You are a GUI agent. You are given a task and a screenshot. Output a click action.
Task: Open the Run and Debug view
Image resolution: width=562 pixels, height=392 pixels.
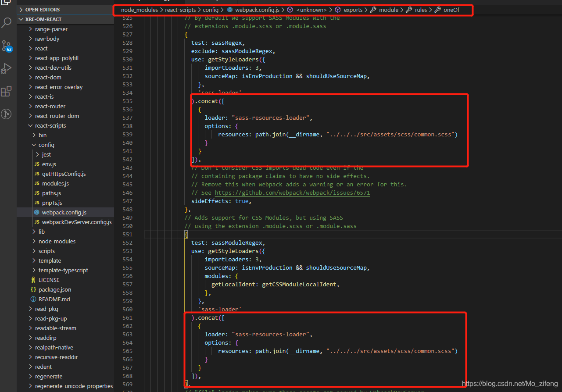click(7, 68)
